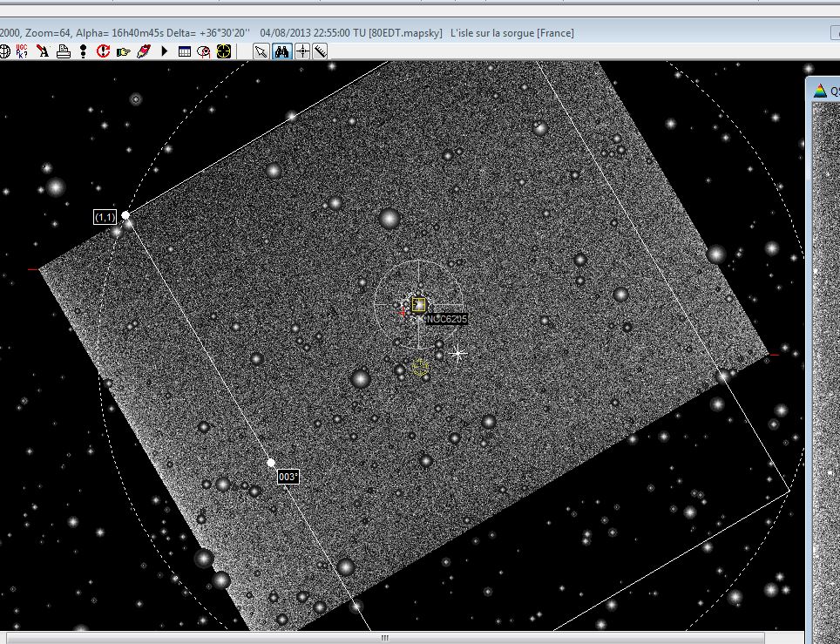Click the red circular exclamation refresh icon
Screen dimensions: 840x644
coord(103,51)
